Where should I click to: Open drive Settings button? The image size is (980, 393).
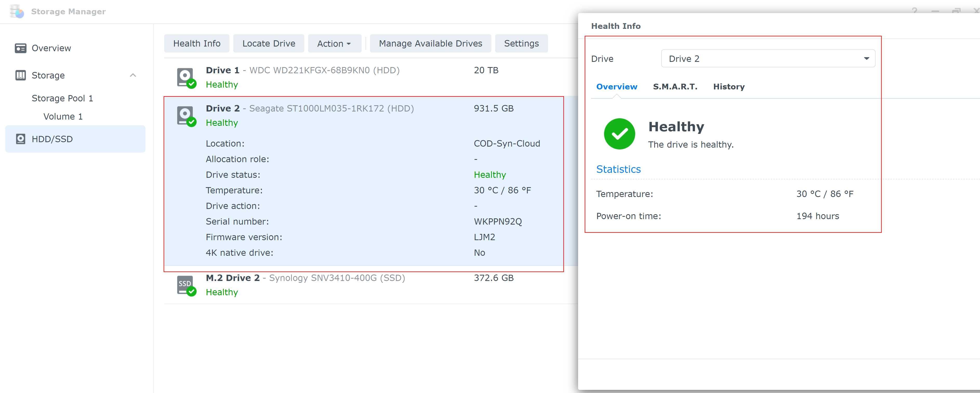[521, 43]
